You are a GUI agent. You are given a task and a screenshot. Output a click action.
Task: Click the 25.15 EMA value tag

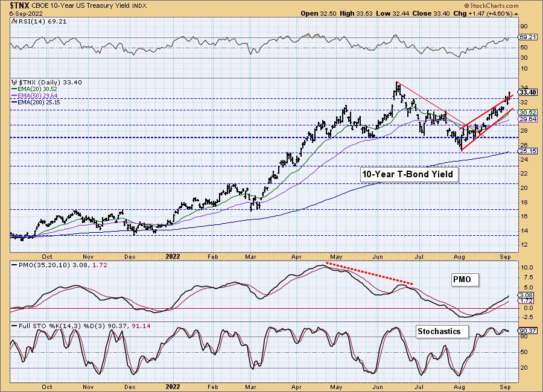pos(528,151)
